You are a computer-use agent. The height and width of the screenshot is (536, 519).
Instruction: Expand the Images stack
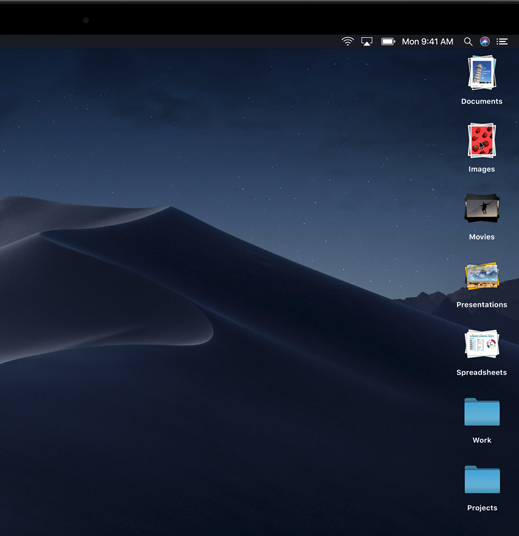click(x=482, y=140)
